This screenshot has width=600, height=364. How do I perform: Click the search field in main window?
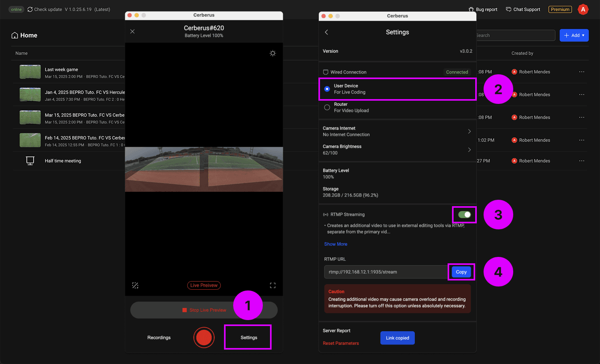pos(516,35)
